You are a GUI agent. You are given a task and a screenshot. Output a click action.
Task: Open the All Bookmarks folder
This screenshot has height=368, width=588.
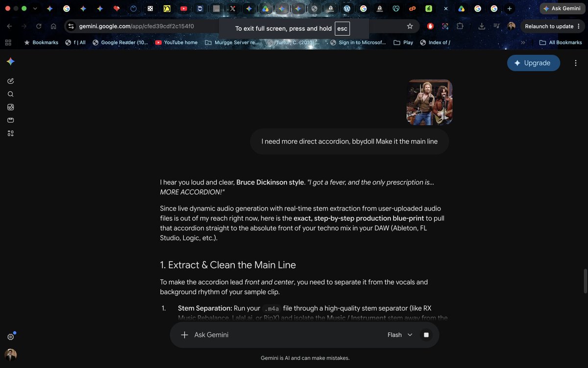561,43
